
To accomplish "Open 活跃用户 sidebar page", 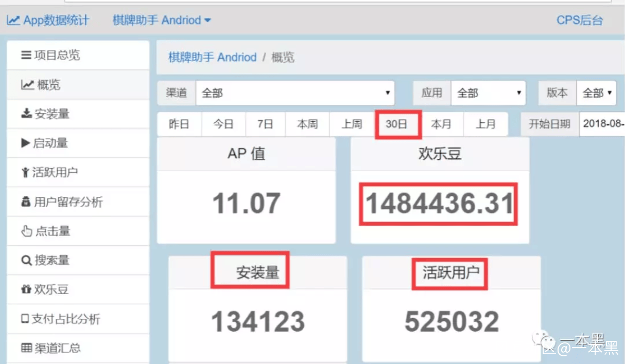I will tap(78, 172).
